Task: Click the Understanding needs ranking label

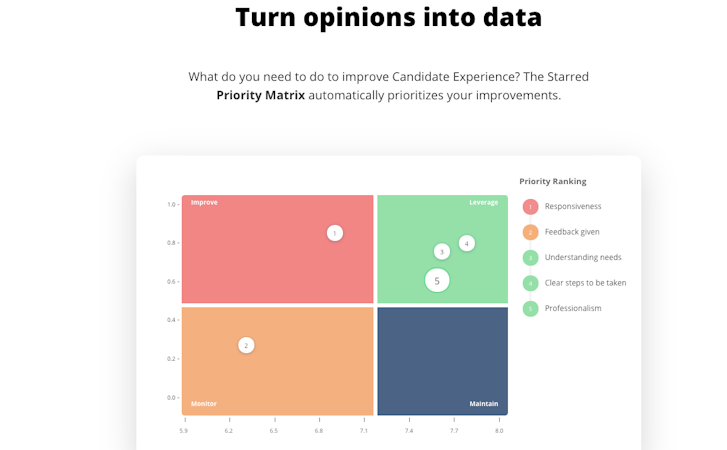Action: [x=583, y=258]
